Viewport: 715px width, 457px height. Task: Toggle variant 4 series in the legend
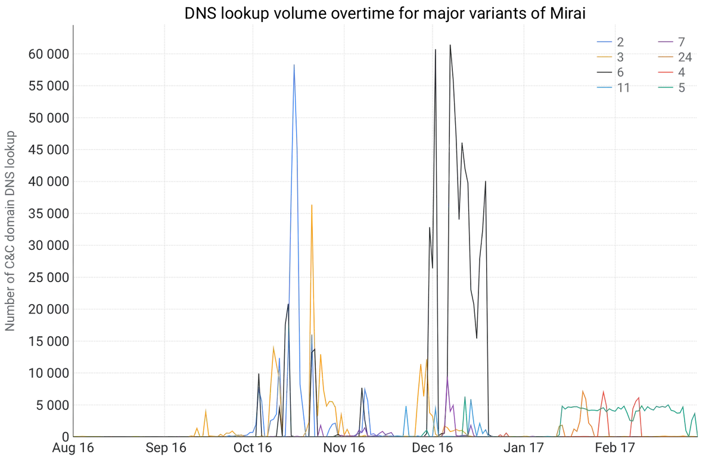coord(672,72)
